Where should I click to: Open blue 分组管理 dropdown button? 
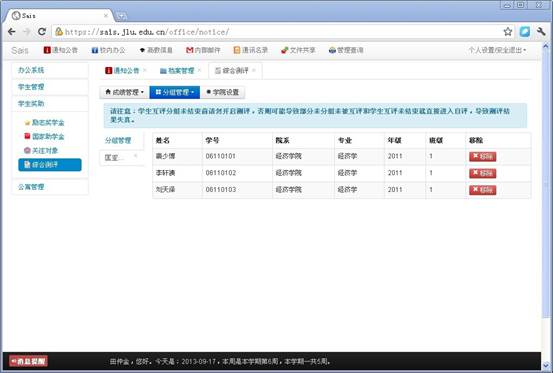[x=175, y=92]
